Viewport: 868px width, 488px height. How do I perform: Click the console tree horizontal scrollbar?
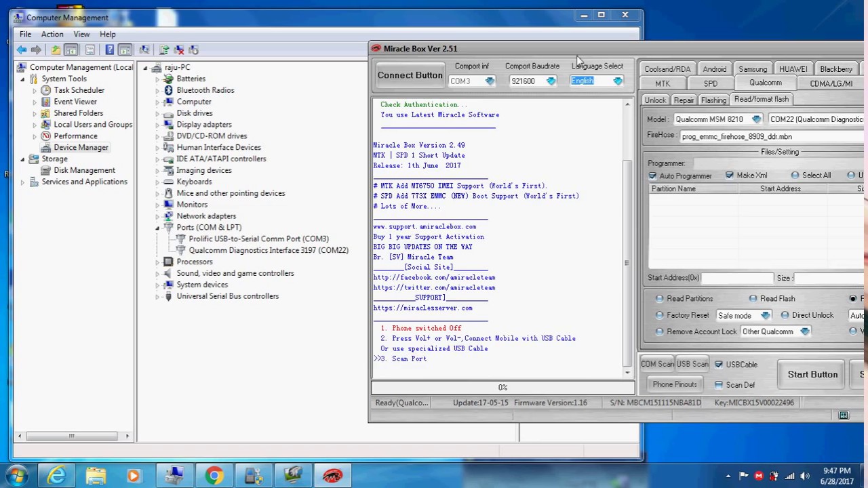(x=73, y=436)
